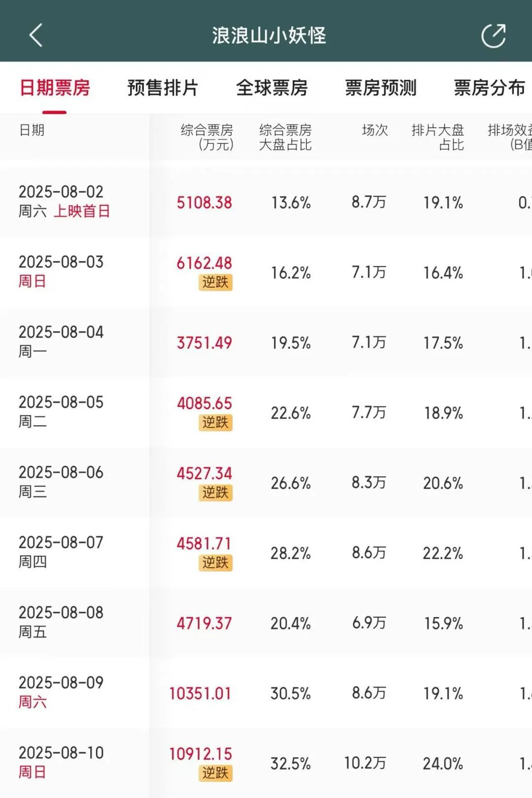Tap the share icon in header
The image size is (532, 798).
click(x=493, y=35)
